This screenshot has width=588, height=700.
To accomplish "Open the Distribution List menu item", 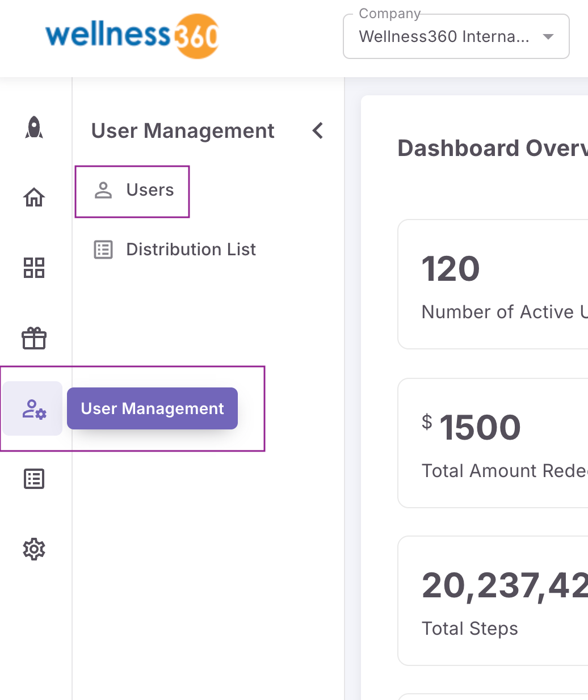I will pyautogui.click(x=175, y=250).
